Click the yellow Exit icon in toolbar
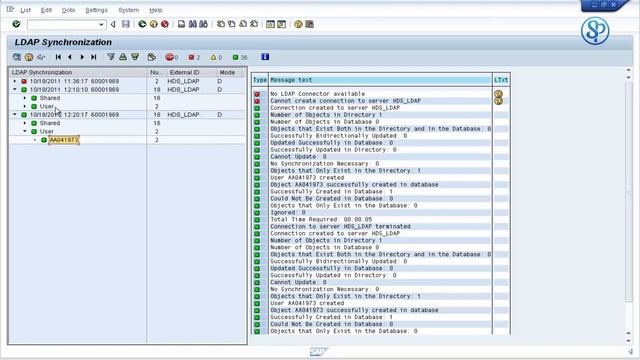This screenshot has width=640, height=360. [153, 24]
